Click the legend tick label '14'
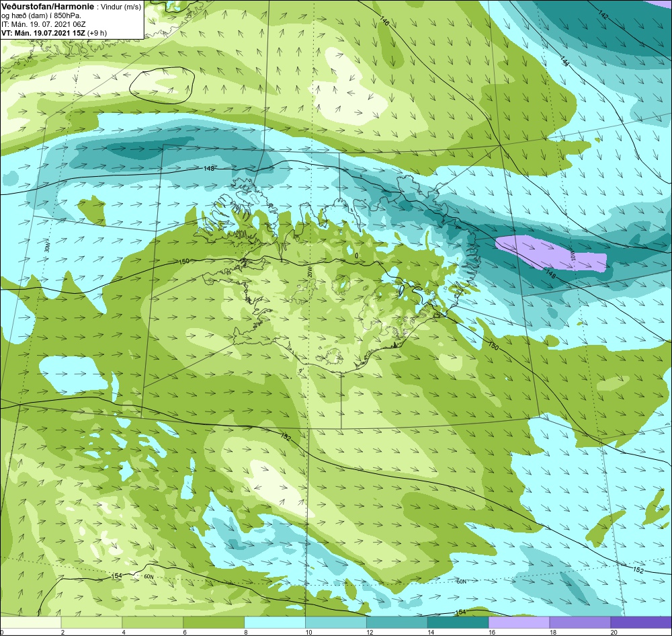Viewport: 672px width, 636px height. coord(431,632)
